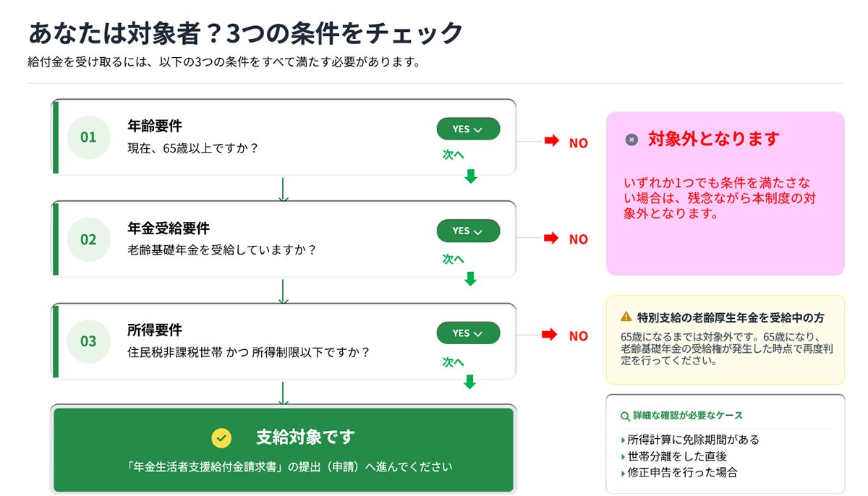
Task: Click the gray X icon beside 対象外となります
Action: pyautogui.click(x=631, y=140)
